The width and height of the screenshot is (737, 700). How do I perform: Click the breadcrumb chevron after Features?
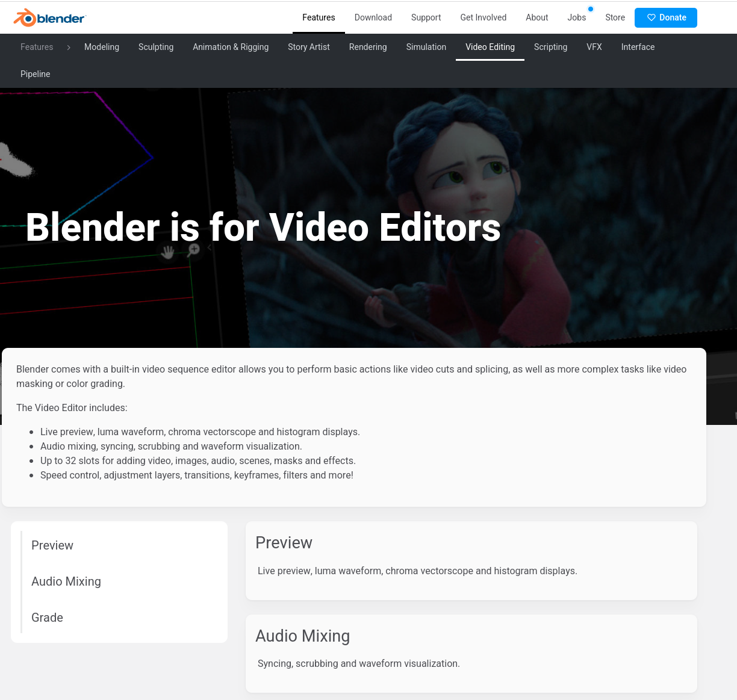point(69,47)
